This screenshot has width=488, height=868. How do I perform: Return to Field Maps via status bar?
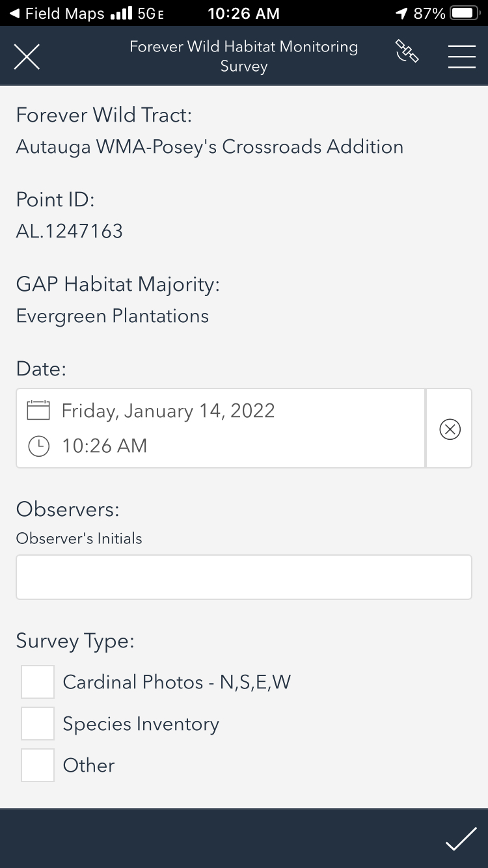[x=57, y=13]
